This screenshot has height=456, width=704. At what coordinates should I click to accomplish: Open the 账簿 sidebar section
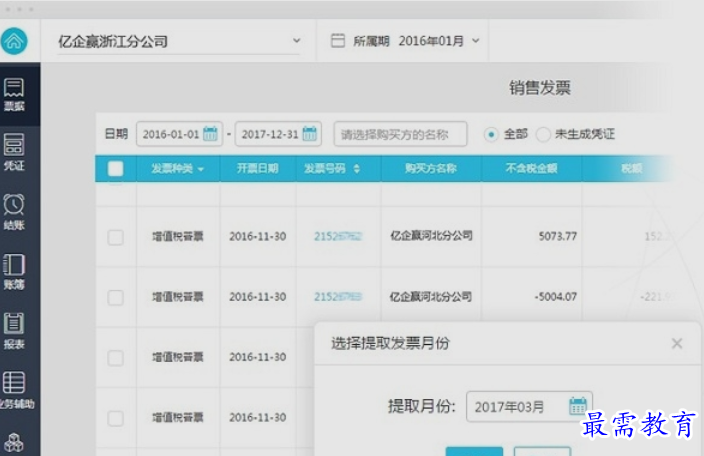point(14,272)
